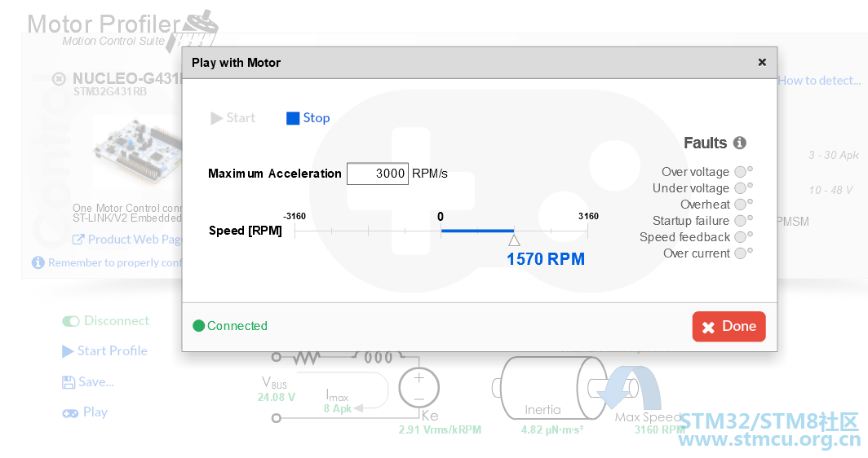Click the Save... disk icon

click(68, 382)
